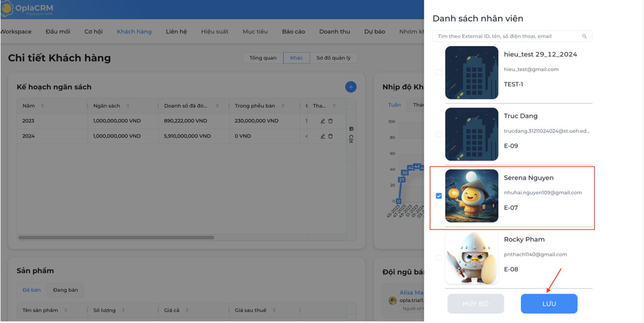The height and width of the screenshot is (323, 644).
Task: Open the Báo cáo menu
Action: 294,32
